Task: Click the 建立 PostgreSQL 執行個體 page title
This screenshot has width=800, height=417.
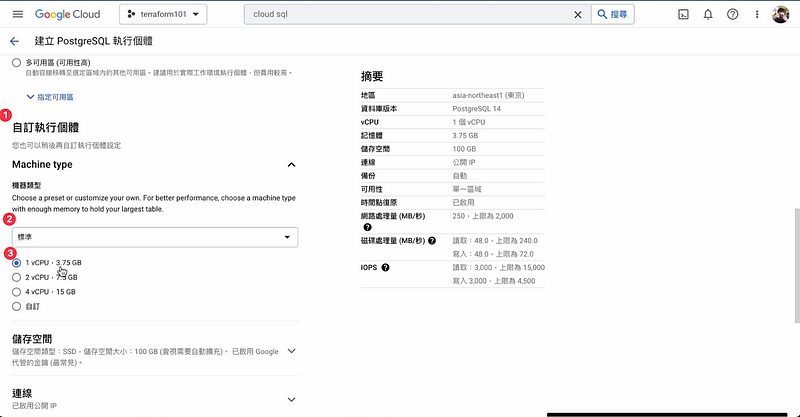Action: tap(93, 41)
